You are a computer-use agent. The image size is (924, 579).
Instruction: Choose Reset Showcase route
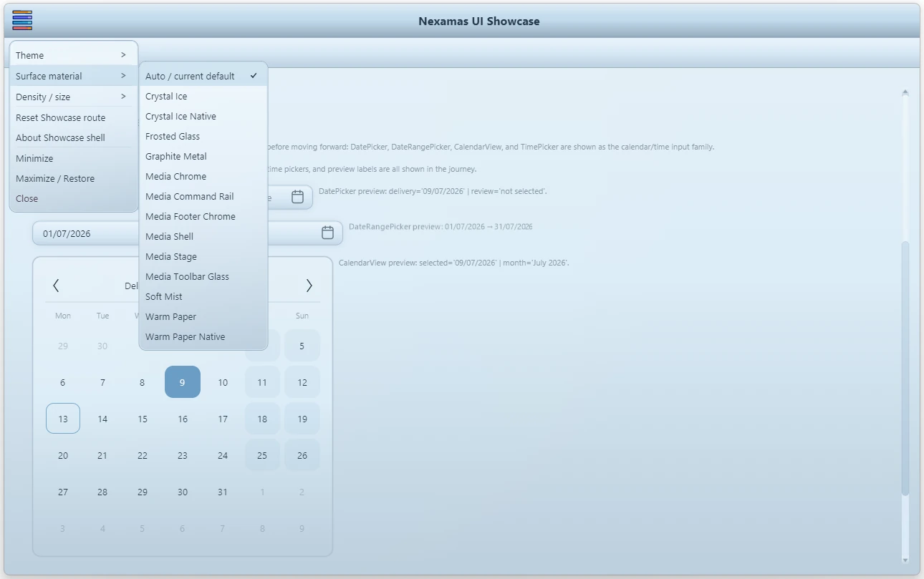click(74, 117)
